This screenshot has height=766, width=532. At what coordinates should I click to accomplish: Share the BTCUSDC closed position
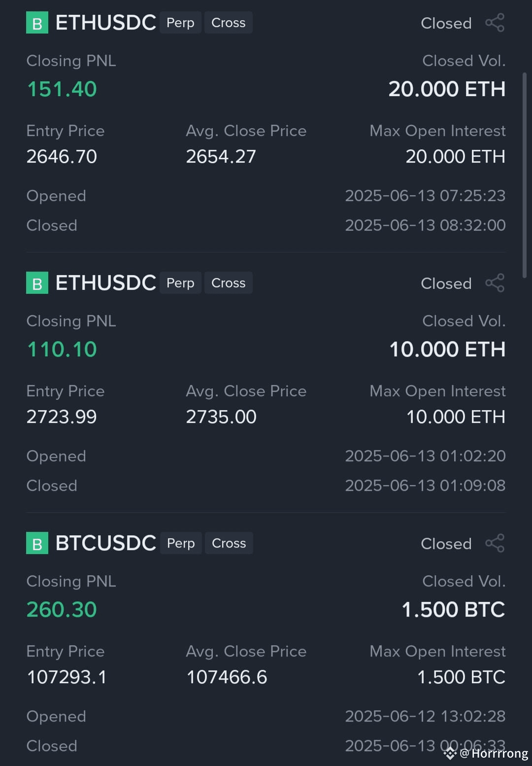coord(495,543)
